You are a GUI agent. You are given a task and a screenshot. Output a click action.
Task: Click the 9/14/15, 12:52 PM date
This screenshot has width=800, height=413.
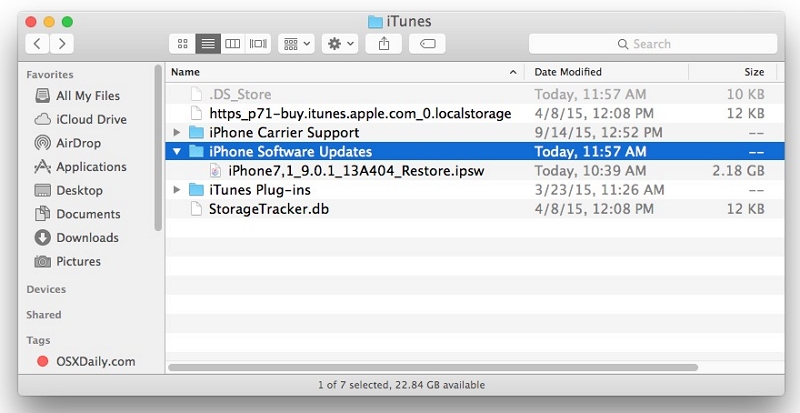(x=598, y=133)
